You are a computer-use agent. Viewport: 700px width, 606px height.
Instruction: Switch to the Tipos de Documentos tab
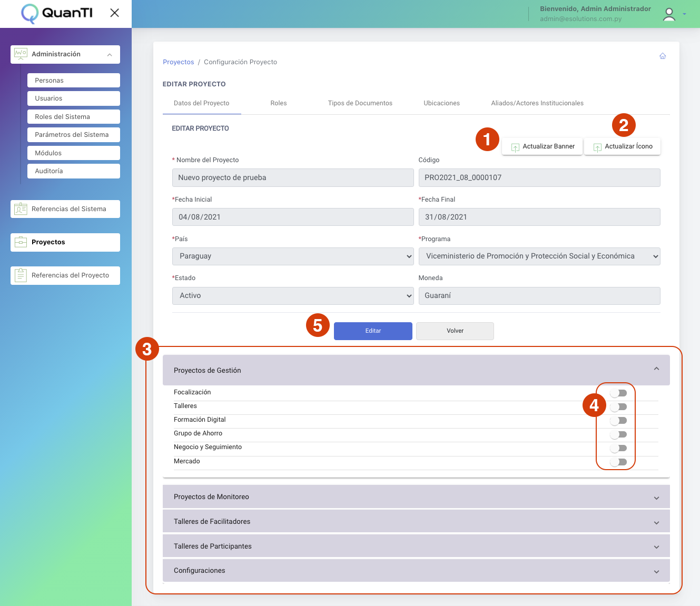pyautogui.click(x=360, y=103)
